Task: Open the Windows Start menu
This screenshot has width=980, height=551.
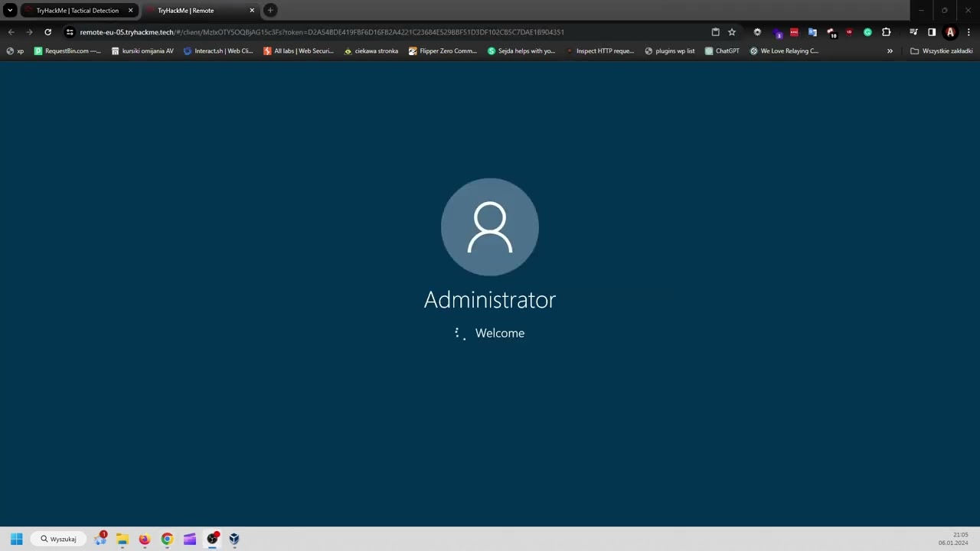Action: (x=16, y=539)
